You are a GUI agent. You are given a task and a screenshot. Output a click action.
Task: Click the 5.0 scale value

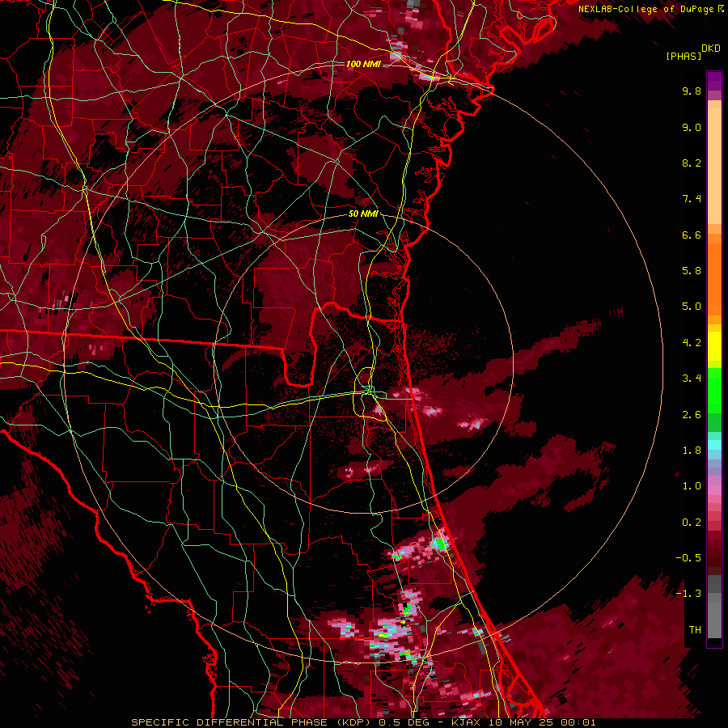692,307
